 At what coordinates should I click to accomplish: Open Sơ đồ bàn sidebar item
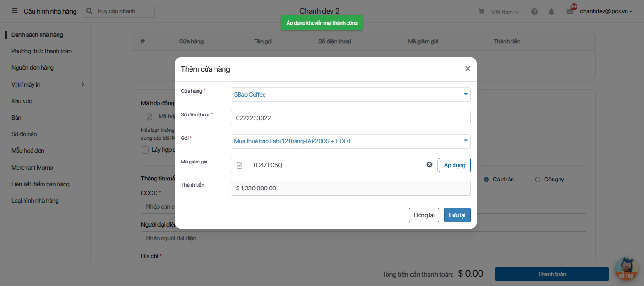pyautogui.click(x=24, y=134)
